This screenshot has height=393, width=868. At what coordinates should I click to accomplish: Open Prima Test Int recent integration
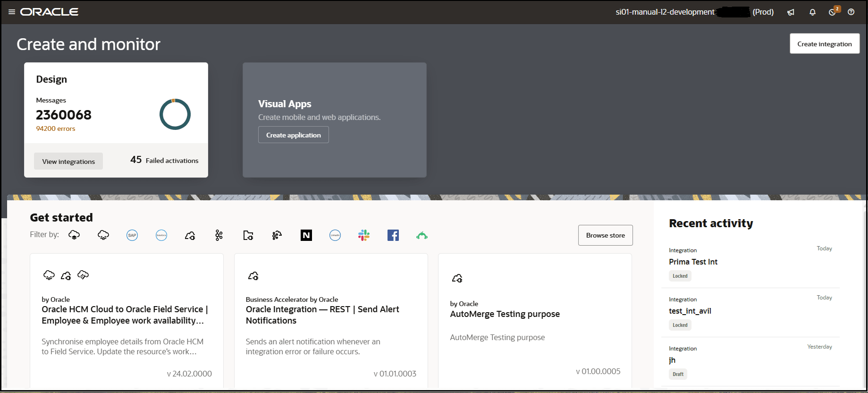[693, 262]
